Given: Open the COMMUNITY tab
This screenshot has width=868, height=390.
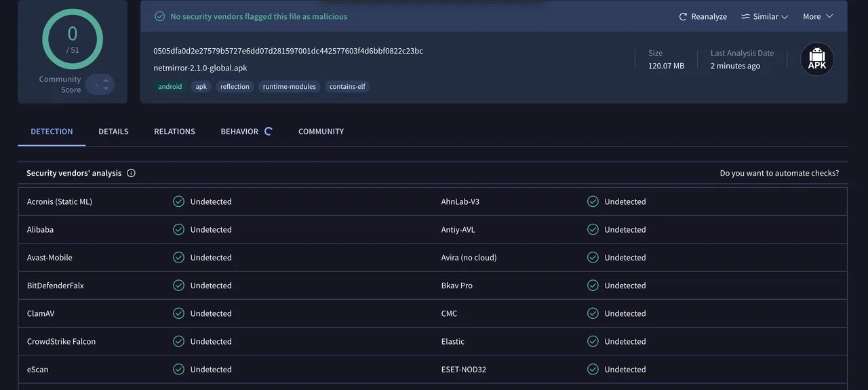Looking at the screenshot, I should pos(321,132).
